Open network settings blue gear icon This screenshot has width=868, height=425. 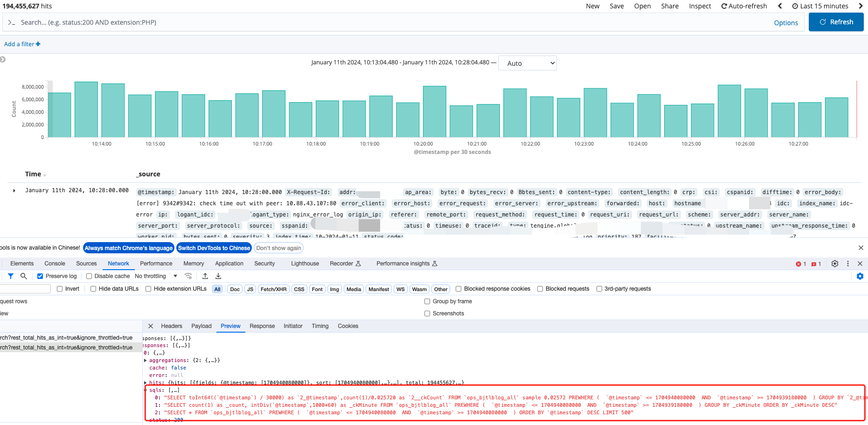coord(860,276)
